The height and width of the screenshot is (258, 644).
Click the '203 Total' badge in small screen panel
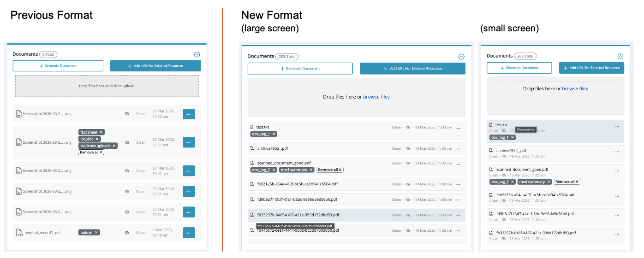pyautogui.click(x=526, y=56)
